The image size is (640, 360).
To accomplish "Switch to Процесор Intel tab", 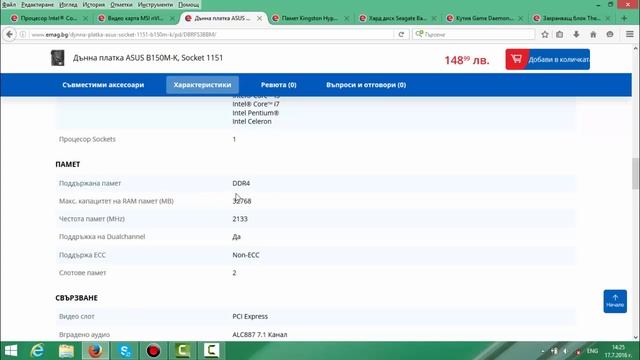I will [49, 18].
